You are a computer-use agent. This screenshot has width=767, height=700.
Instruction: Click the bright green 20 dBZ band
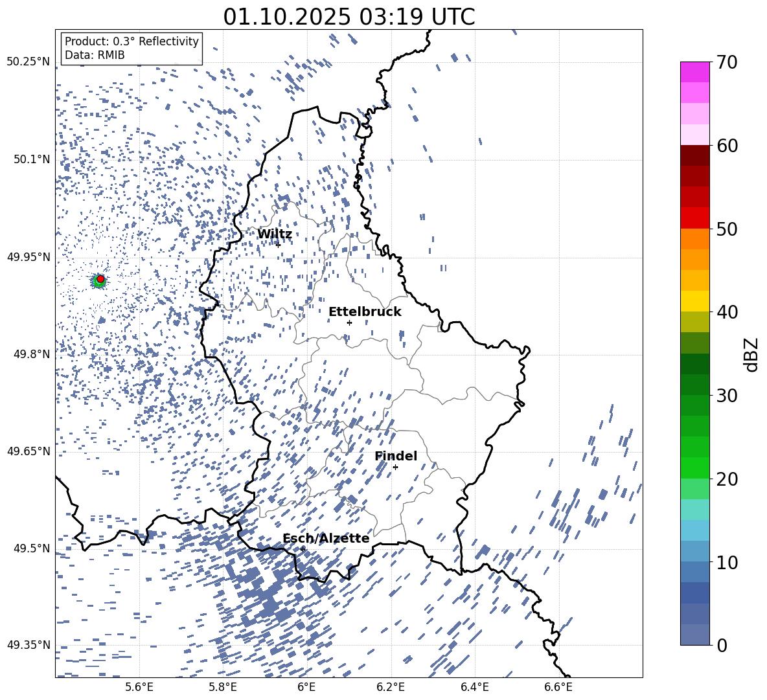695,468
